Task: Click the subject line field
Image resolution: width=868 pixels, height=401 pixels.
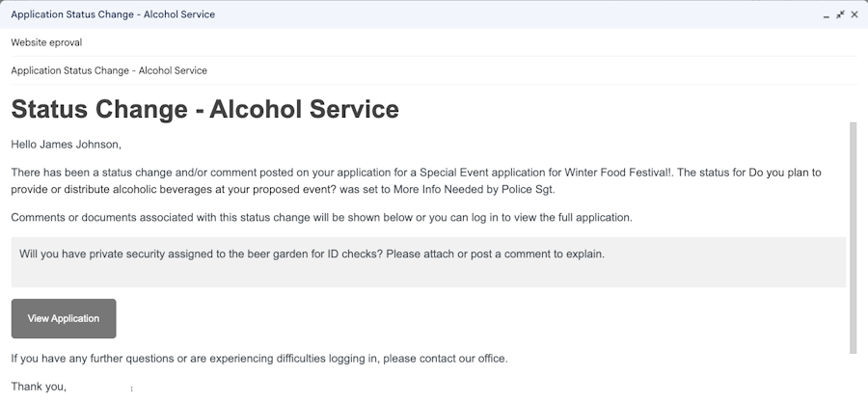Action: 434,70
